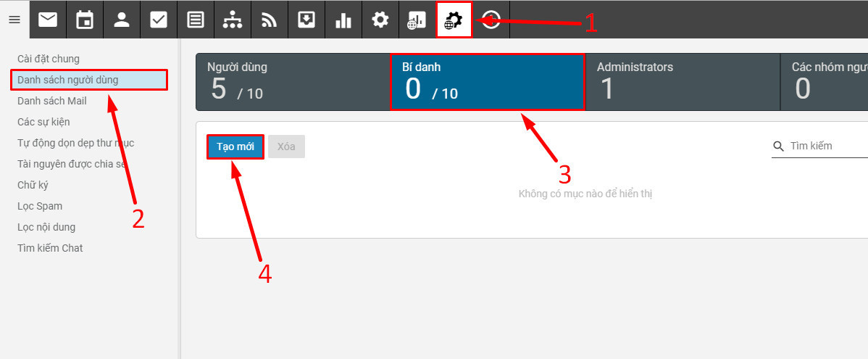
Task: Click the Tạo mới button
Action: pyautogui.click(x=235, y=147)
